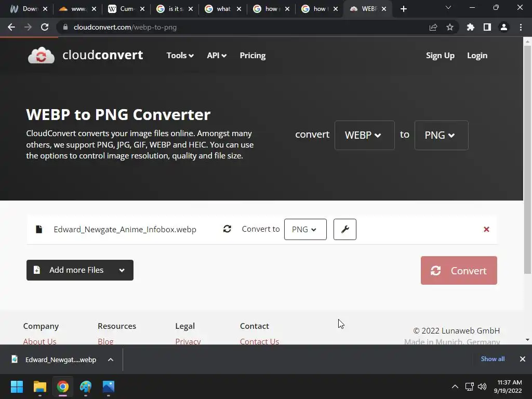View site info via padlock icon
This screenshot has width=532, height=399.
[65, 27]
